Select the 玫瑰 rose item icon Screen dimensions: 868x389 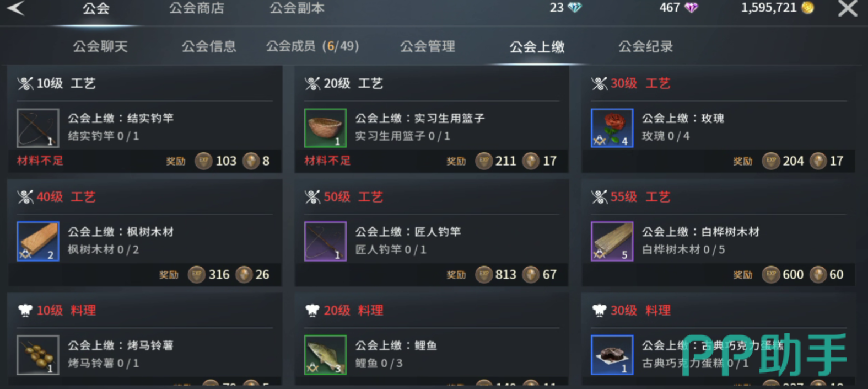612,128
